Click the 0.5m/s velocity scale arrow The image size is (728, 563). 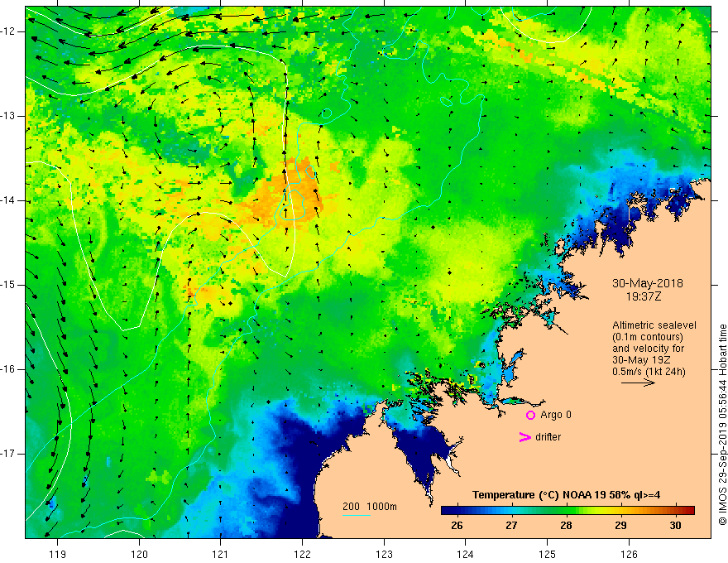[638, 383]
